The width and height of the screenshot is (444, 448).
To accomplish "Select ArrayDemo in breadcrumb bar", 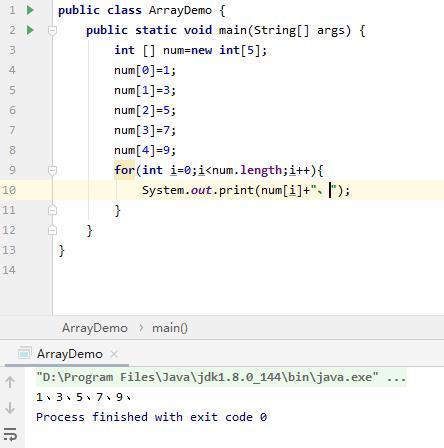I will tap(95, 328).
